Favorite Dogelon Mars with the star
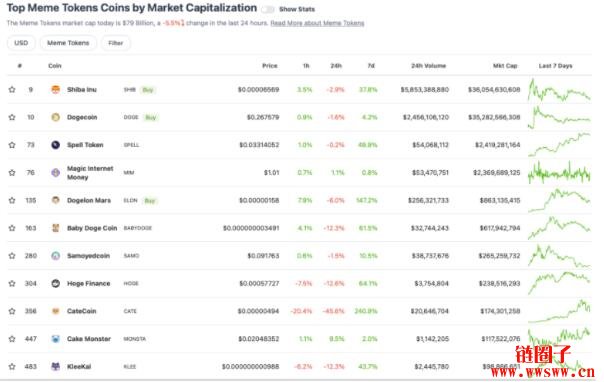The height and width of the screenshot is (382, 604). [x=12, y=200]
